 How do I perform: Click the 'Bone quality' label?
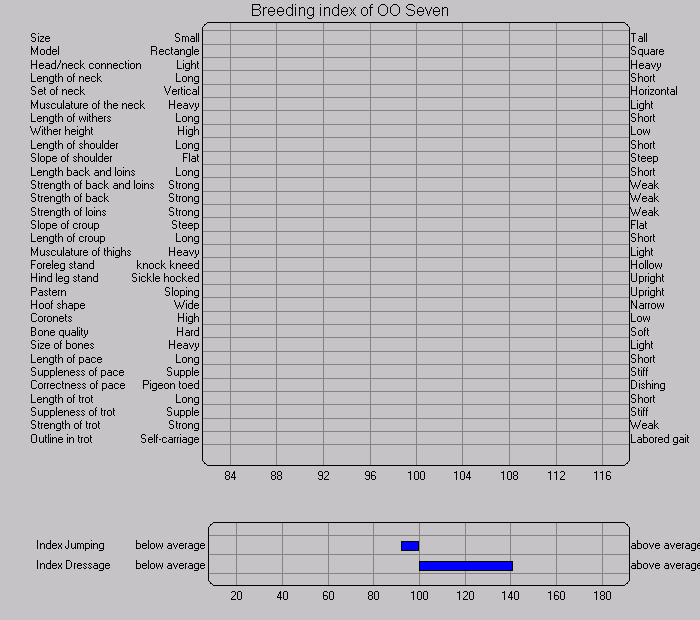tap(59, 332)
